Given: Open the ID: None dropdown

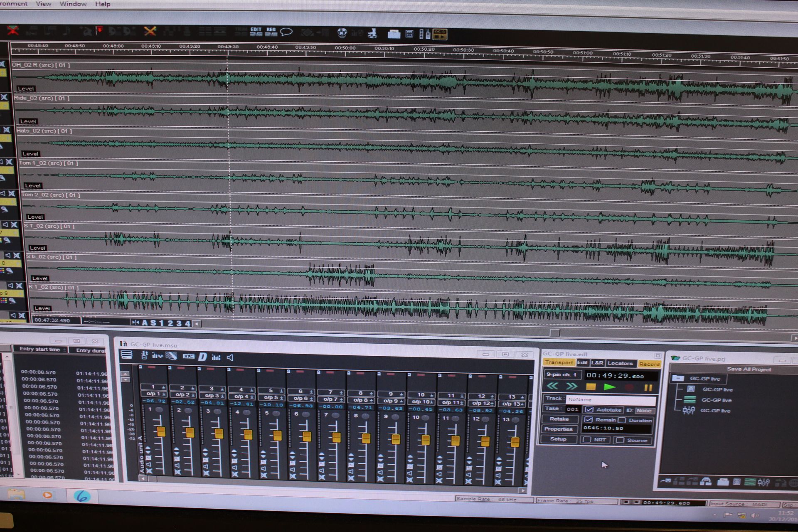Looking at the screenshot, I should tap(644, 410).
